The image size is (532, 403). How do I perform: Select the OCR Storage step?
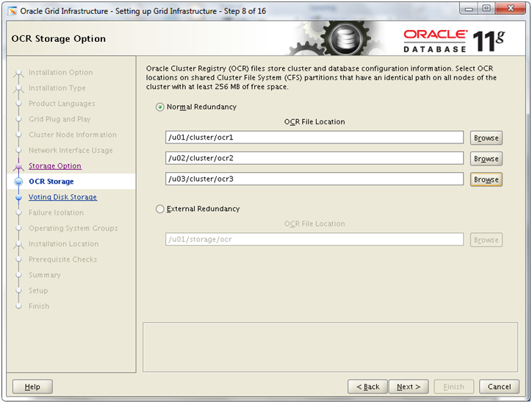coord(51,182)
